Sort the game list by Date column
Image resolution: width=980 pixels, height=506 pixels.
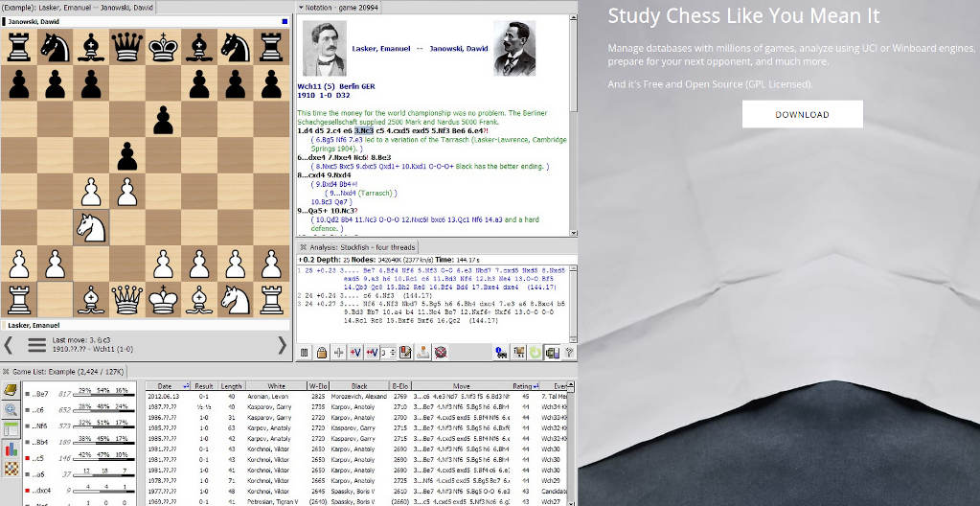(165, 386)
